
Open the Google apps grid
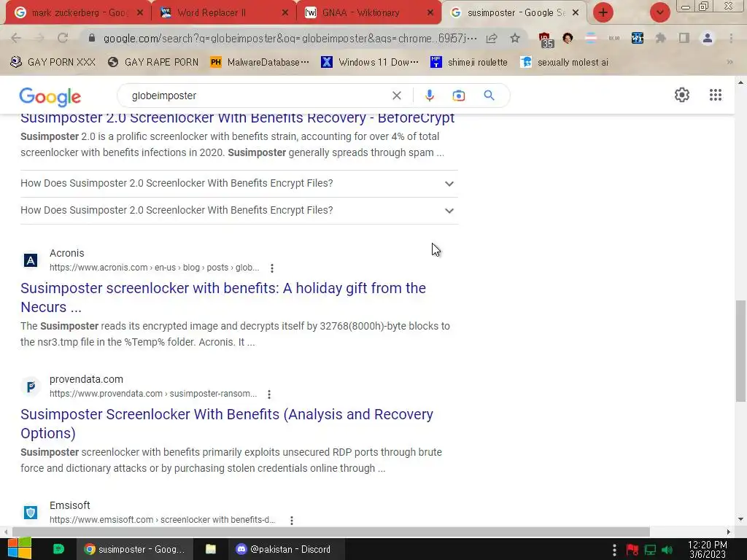click(715, 95)
